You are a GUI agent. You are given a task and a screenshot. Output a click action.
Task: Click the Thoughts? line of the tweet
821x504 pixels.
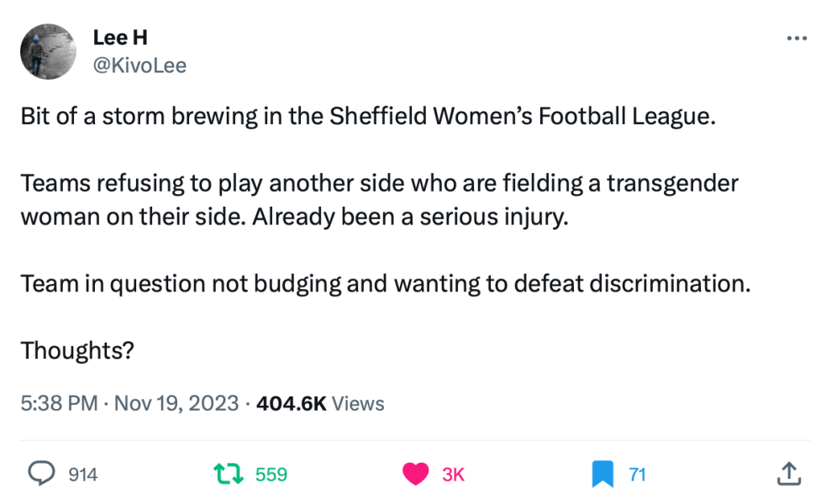(x=75, y=350)
